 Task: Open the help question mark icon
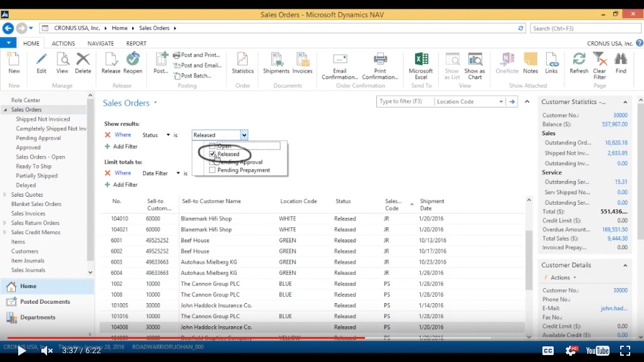[640, 43]
